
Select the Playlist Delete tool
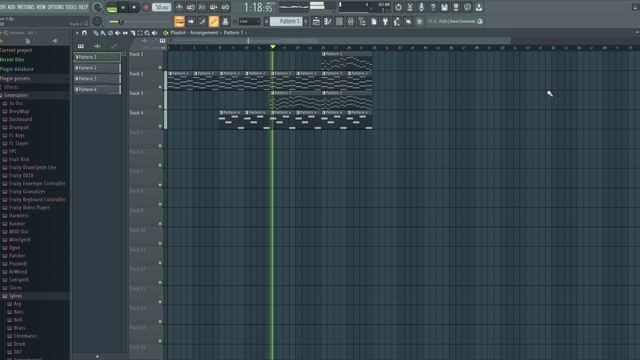(110, 33)
